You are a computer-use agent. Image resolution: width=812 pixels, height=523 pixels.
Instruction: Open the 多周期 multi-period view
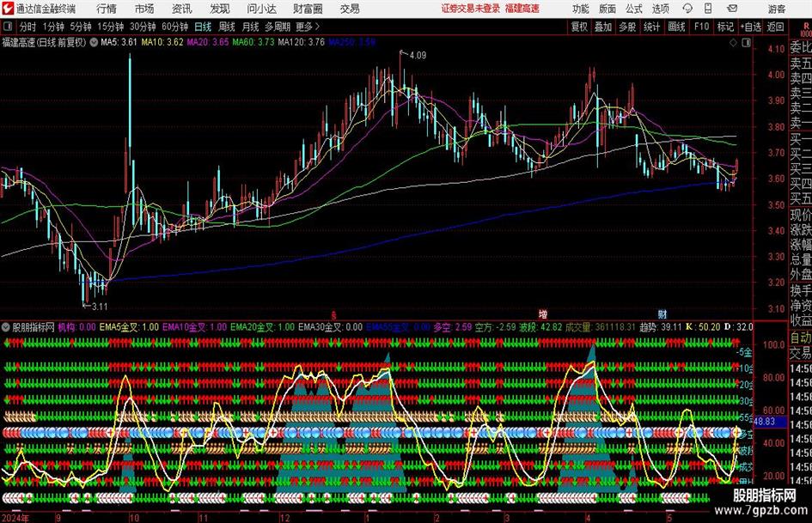pyautogui.click(x=278, y=27)
